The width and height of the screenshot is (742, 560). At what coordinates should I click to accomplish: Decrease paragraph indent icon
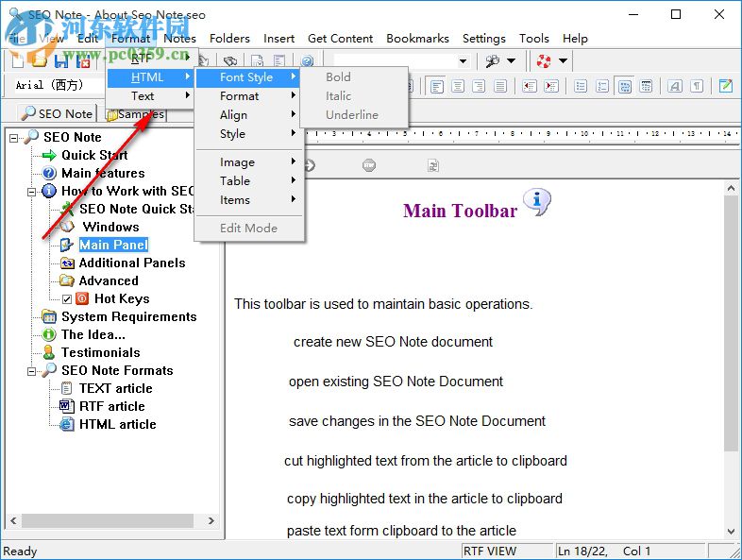pos(530,86)
